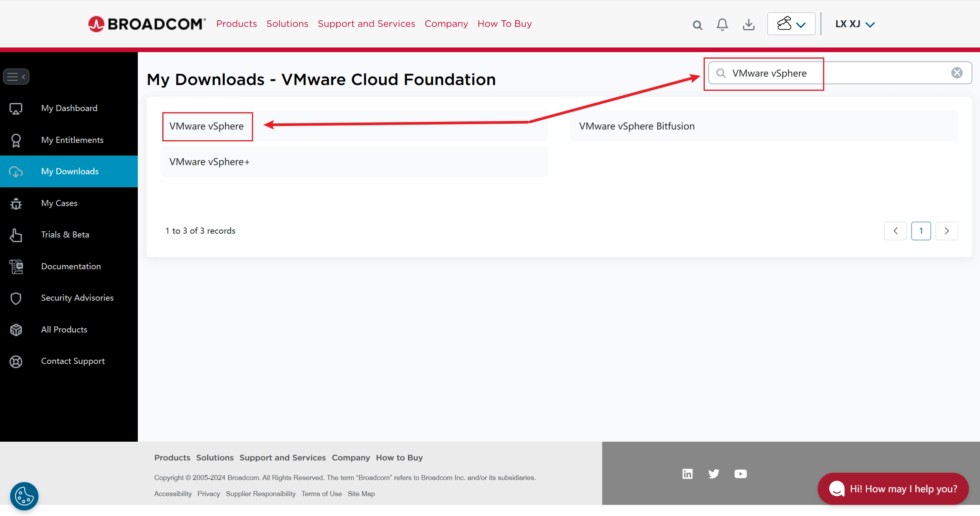This screenshot has width=980, height=516.
Task: Open Support and Services top menu
Action: click(366, 24)
